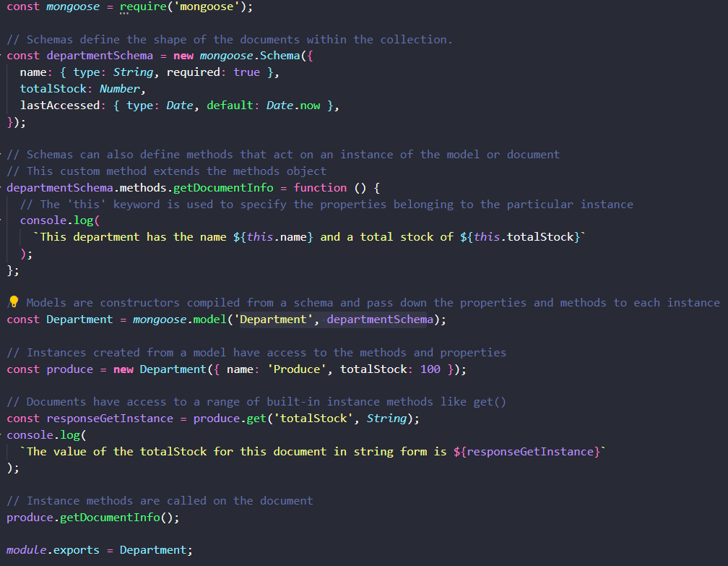
Task: Click the 'lastAccessed' schema field name
Action: pyautogui.click(x=60, y=106)
